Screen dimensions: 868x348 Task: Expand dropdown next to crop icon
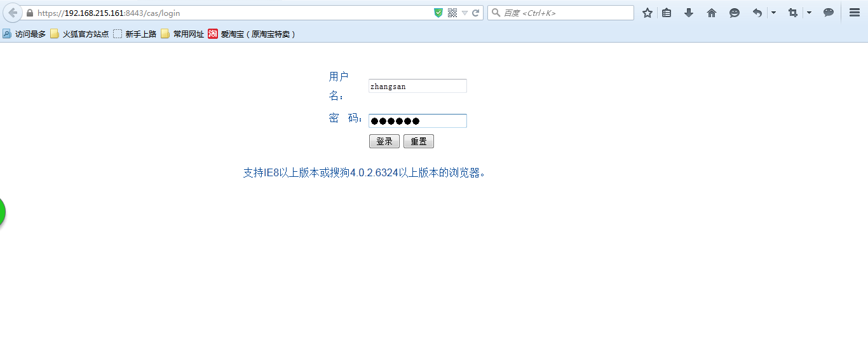pyautogui.click(x=809, y=13)
